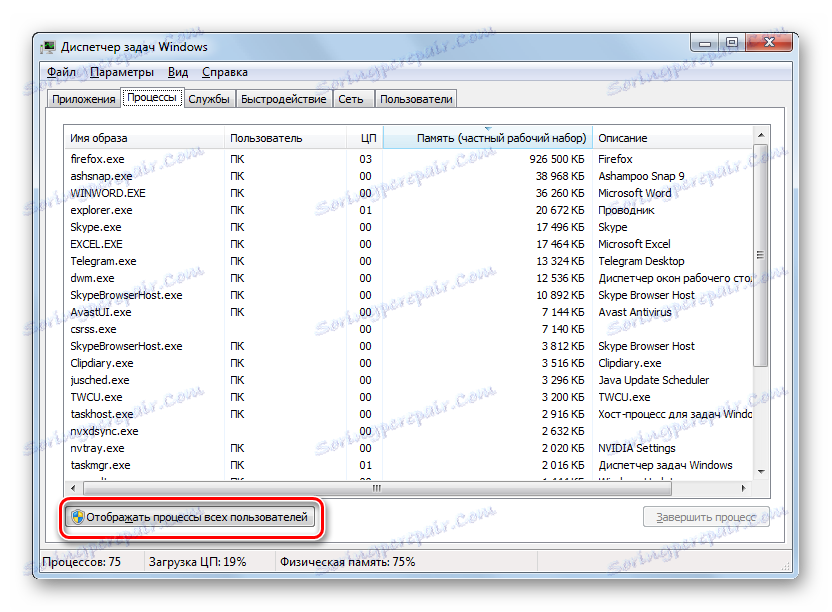Click the horizontal scrollbar right arrow
Viewport: 832px width, 612px height.
[x=744, y=488]
